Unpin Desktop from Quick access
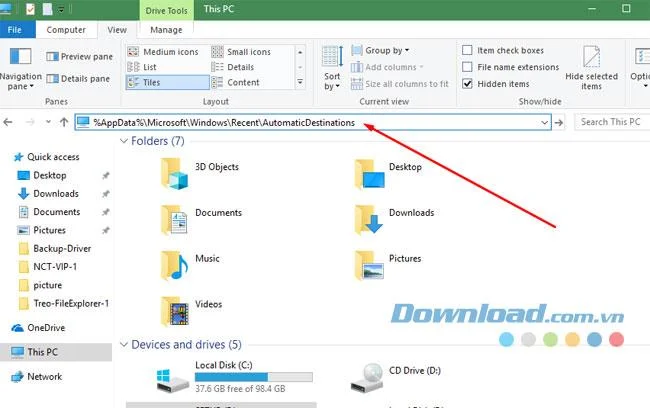Screen dimensions: 650x408 coord(106,175)
